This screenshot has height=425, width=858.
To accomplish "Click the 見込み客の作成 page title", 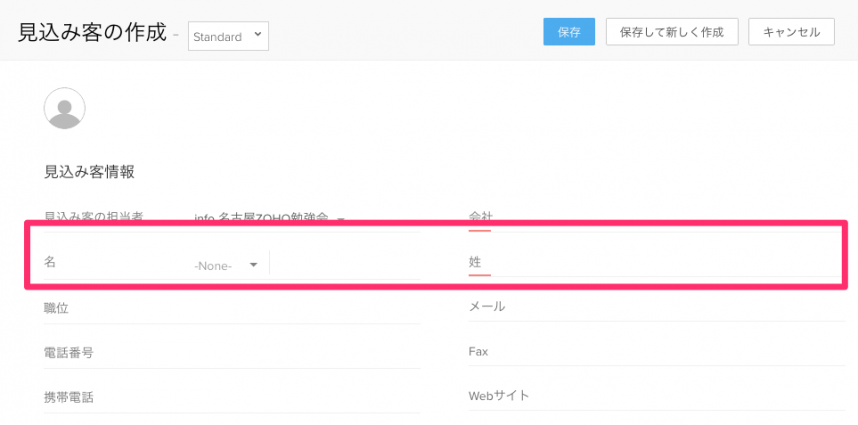I will (x=91, y=33).
